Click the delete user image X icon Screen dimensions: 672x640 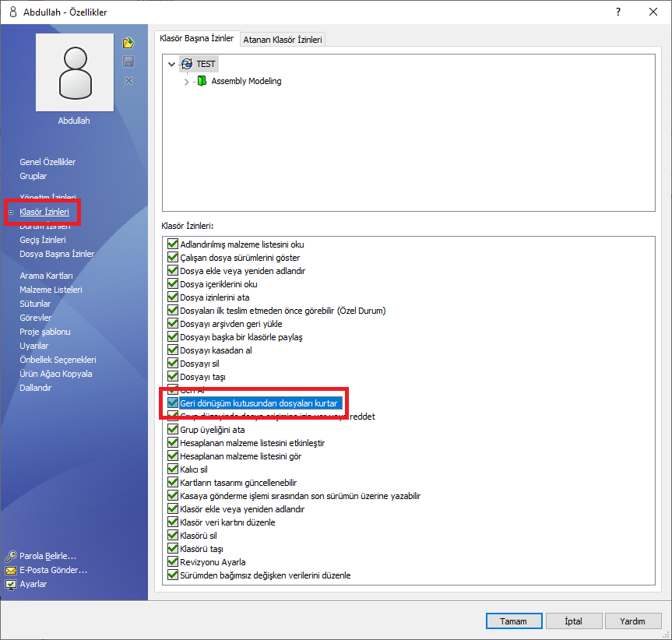128,81
